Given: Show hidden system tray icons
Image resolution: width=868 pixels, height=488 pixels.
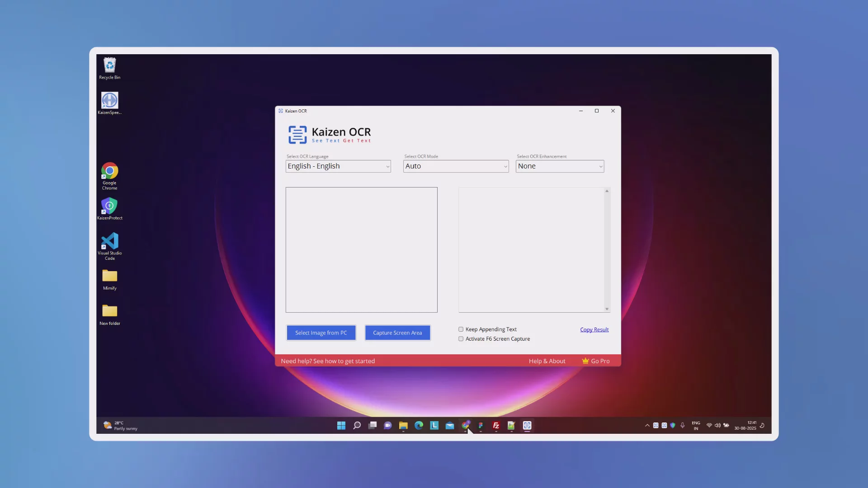Looking at the screenshot, I should (647, 426).
